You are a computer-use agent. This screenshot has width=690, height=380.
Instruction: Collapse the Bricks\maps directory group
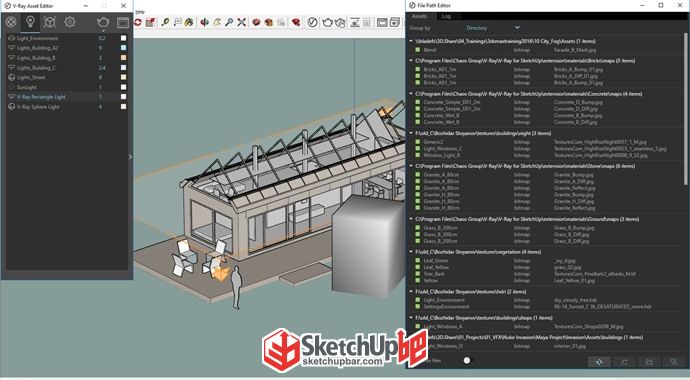pos(411,61)
